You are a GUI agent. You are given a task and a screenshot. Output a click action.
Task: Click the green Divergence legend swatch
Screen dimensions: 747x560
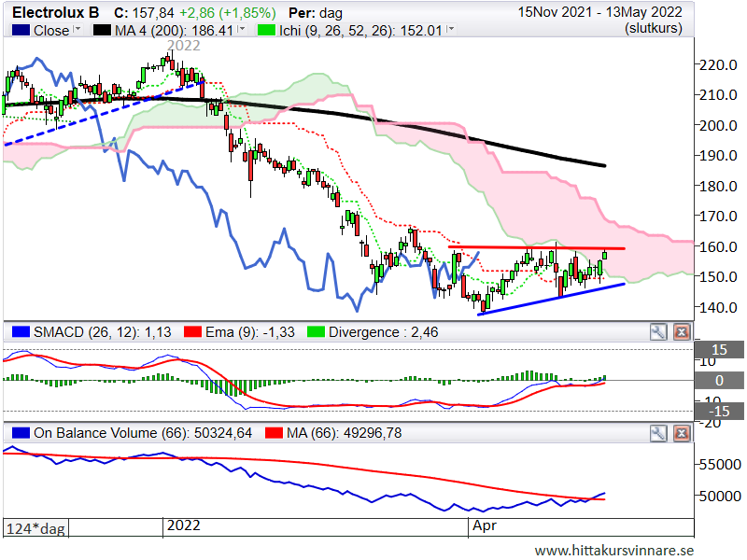pyautogui.click(x=317, y=332)
